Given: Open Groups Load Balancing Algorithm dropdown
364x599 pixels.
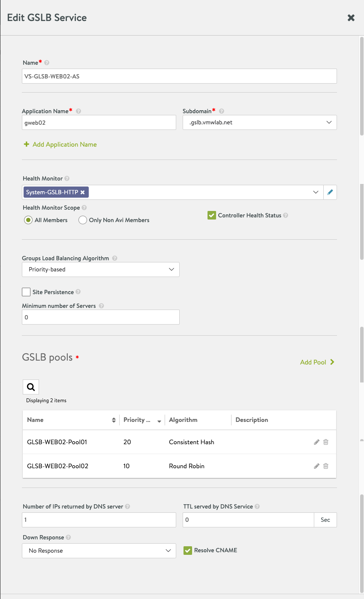Looking at the screenshot, I should click(x=101, y=269).
